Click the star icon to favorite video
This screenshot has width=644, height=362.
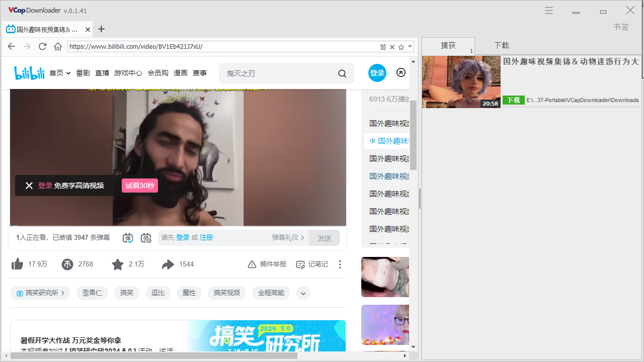tap(118, 264)
